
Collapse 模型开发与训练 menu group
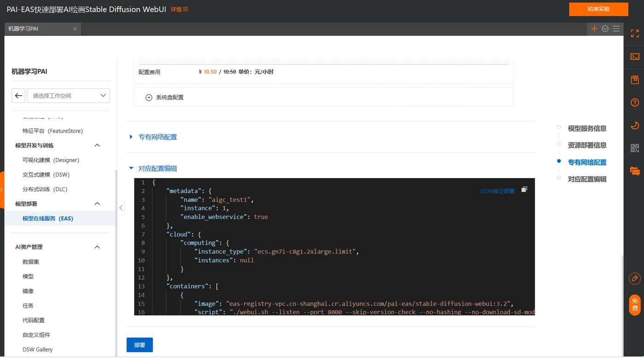pyautogui.click(x=97, y=145)
